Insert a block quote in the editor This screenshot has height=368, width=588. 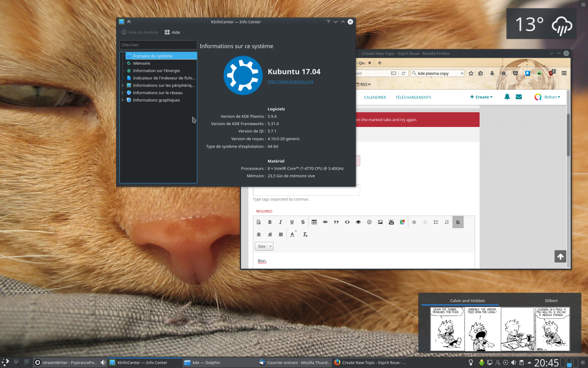click(x=336, y=222)
